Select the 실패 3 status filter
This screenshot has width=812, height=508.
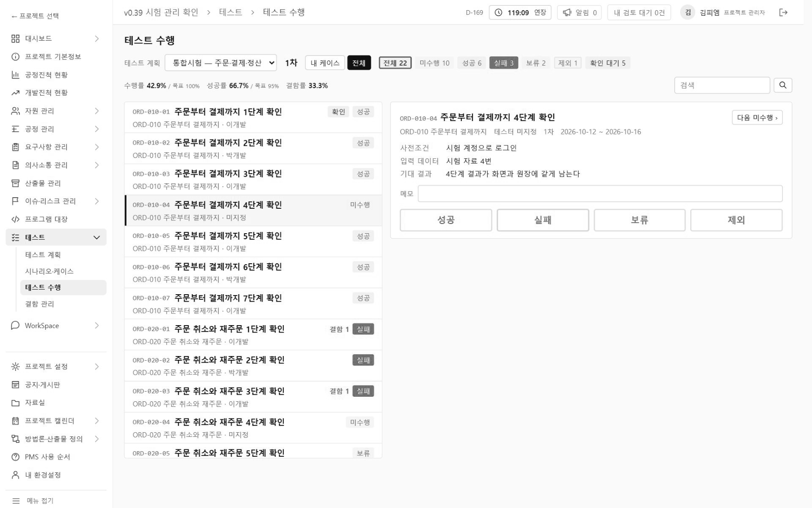pyautogui.click(x=504, y=63)
